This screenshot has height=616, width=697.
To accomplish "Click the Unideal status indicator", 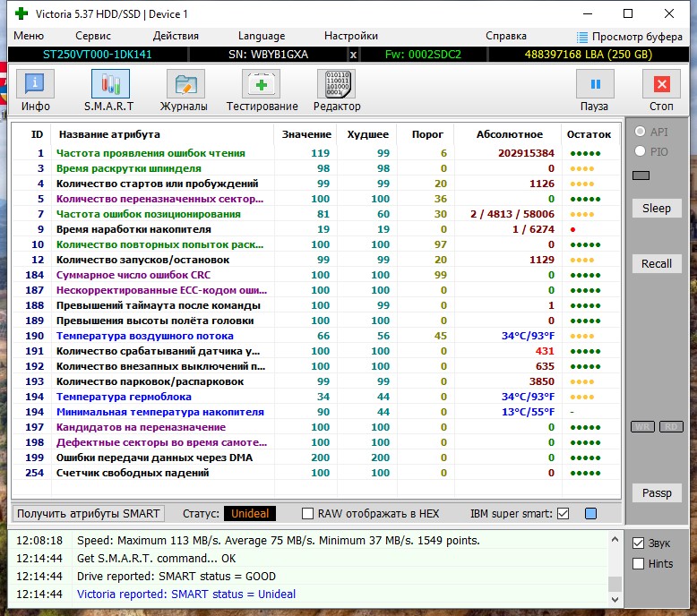I will [x=250, y=513].
